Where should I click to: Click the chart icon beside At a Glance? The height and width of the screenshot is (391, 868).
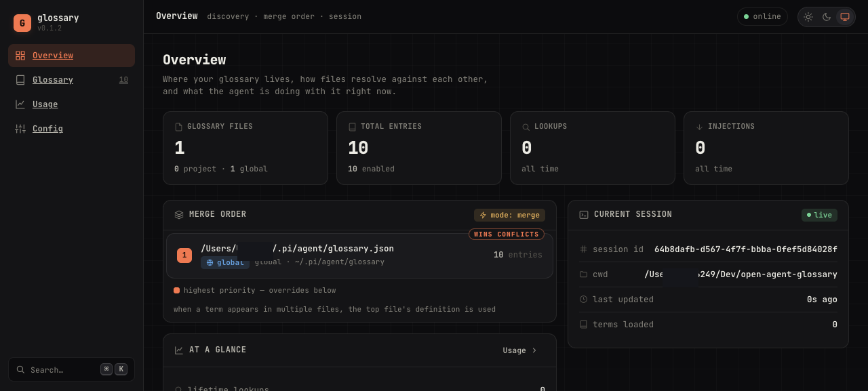(x=179, y=350)
